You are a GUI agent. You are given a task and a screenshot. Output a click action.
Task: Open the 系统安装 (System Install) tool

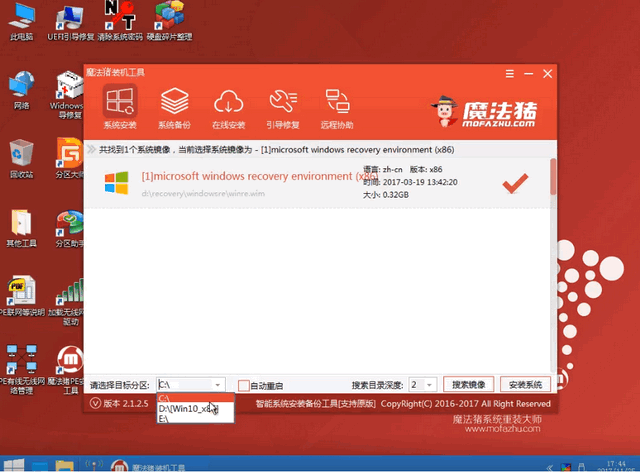tap(119, 107)
